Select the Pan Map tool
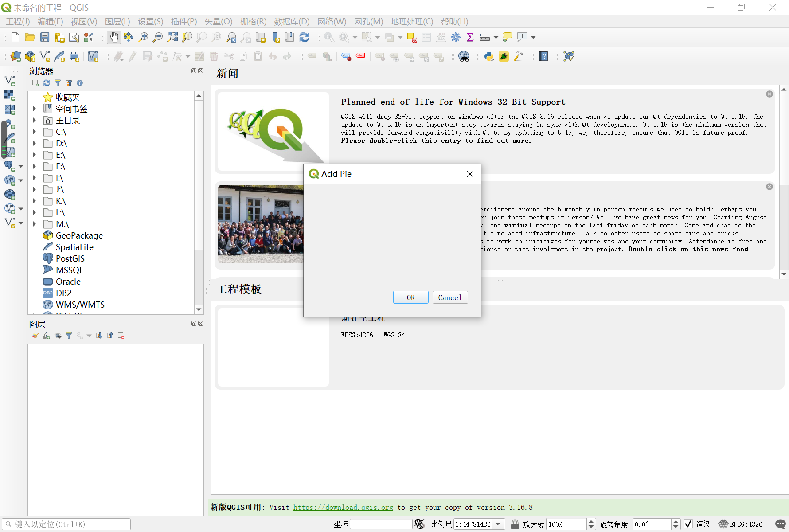Image resolution: width=789 pixels, height=532 pixels. pos(113,37)
